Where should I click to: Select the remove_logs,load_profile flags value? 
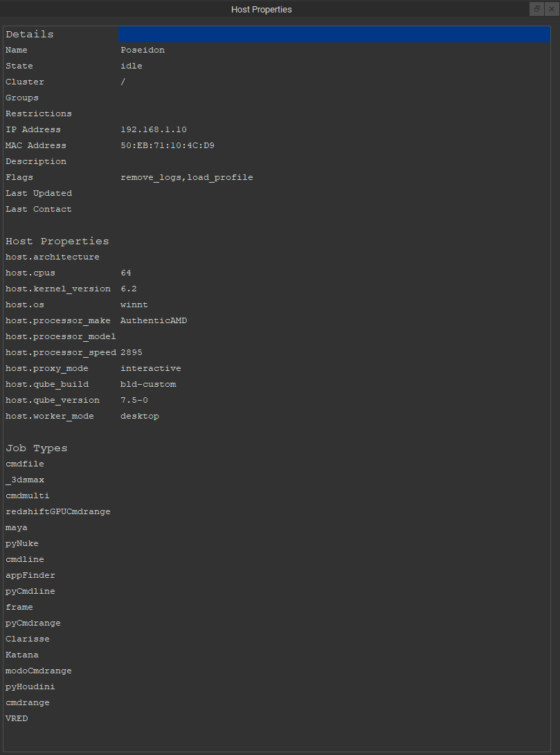[187, 178]
